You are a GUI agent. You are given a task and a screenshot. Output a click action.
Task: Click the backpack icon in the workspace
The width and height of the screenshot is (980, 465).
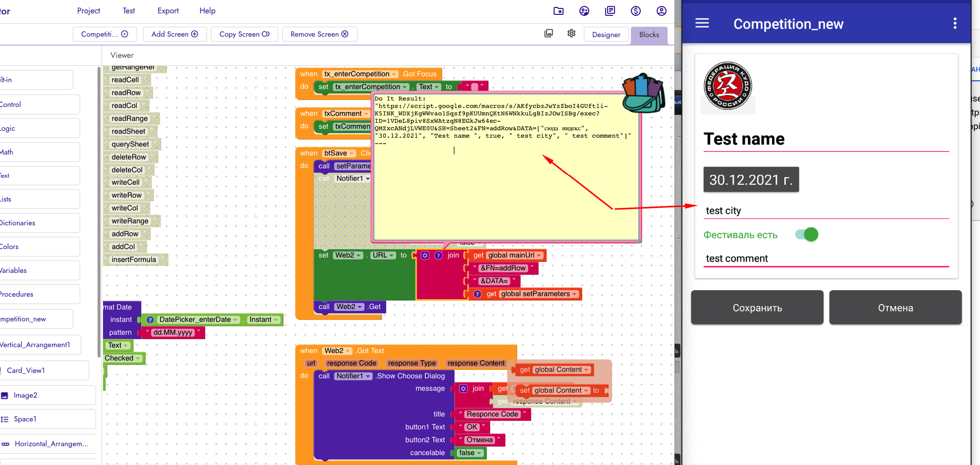click(x=643, y=93)
